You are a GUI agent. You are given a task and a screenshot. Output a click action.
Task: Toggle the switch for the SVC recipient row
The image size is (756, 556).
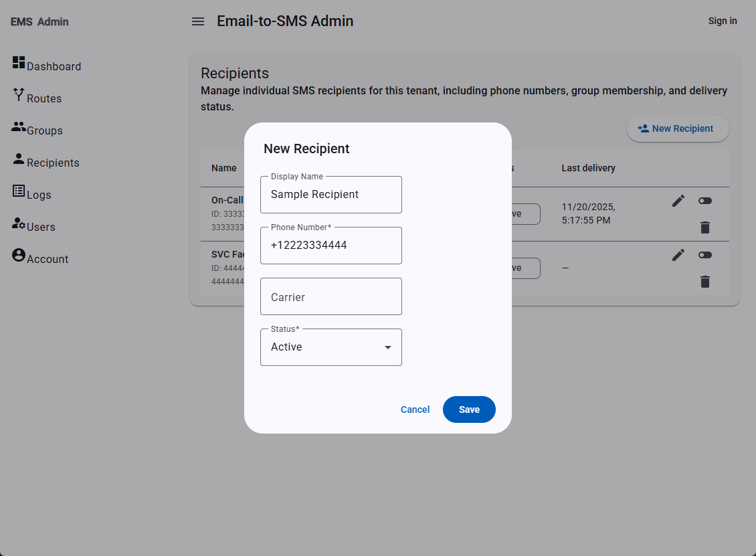[x=705, y=254]
